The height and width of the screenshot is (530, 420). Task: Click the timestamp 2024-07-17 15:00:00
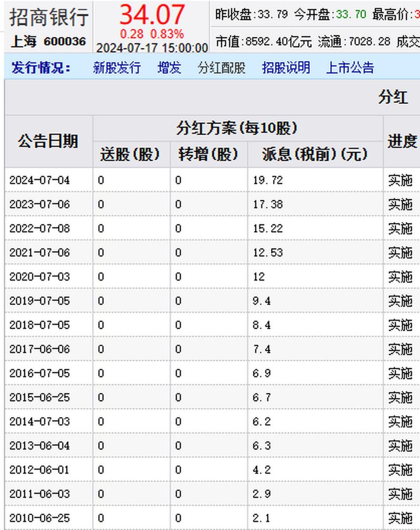click(152, 48)
